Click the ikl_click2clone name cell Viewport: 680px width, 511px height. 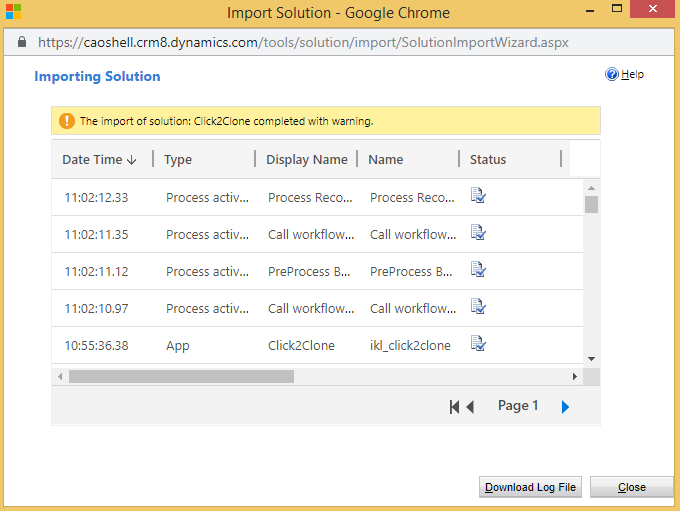410,345
